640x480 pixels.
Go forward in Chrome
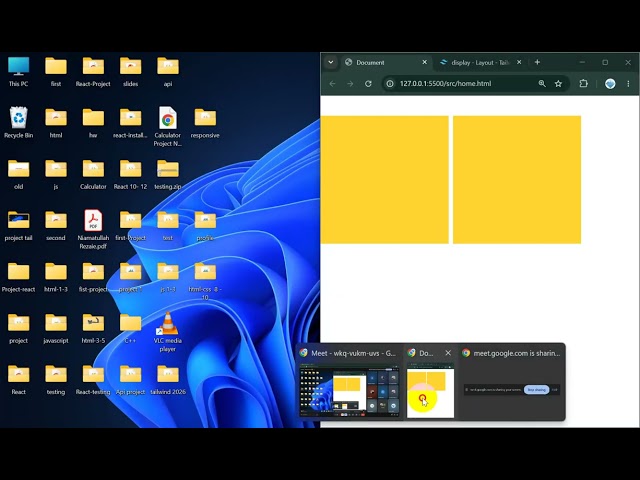(350, 84)
